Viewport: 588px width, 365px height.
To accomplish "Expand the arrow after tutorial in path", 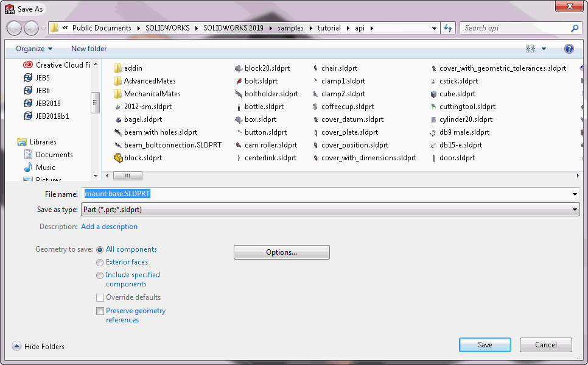I will click(348, 28).
